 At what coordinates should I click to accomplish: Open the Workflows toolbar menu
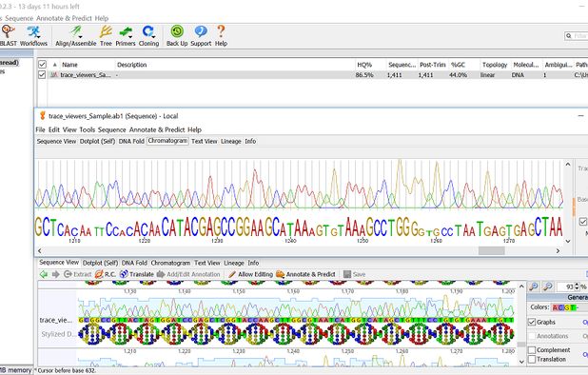[x=33, y=36]
